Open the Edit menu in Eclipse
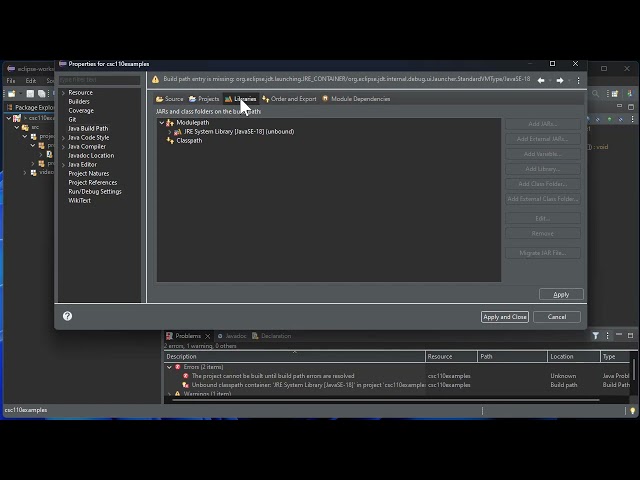Viewport: 640px width, 480px height. 31,81
